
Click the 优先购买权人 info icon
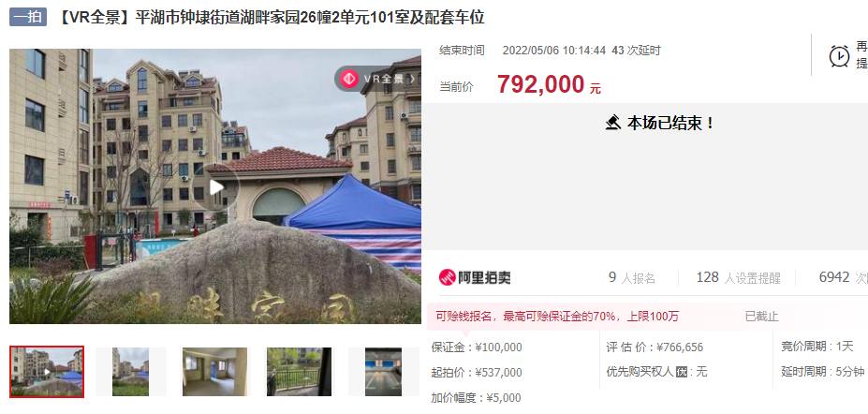tap(682, 372)
